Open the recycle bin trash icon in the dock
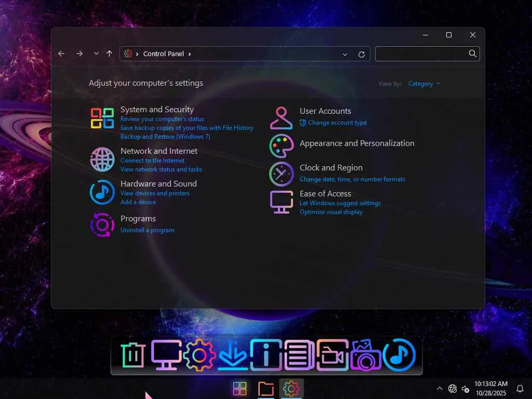The image size is (532, 399). [133, 355]
